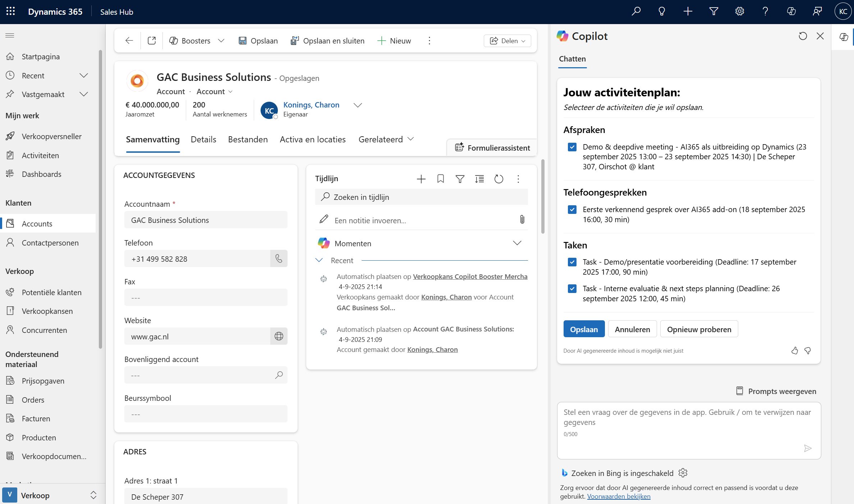Open the Gerelateerd dropdown tab

point(386,139)
